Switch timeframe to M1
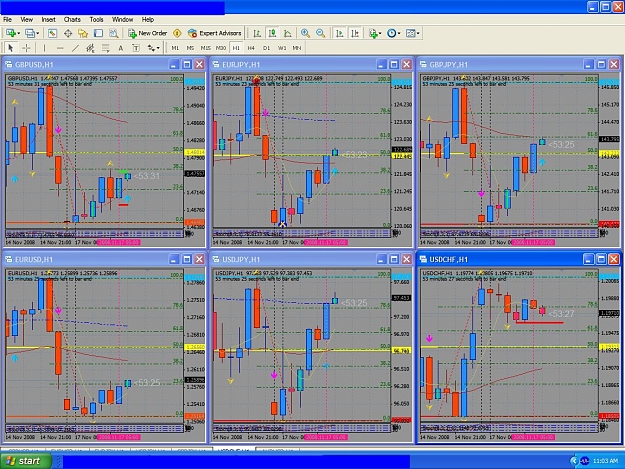The height and width of the screenshot is (469, 625). [x=175, y=48]
